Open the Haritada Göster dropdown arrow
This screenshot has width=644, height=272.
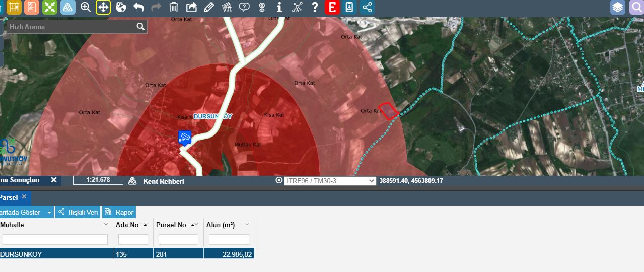(49, 212)
